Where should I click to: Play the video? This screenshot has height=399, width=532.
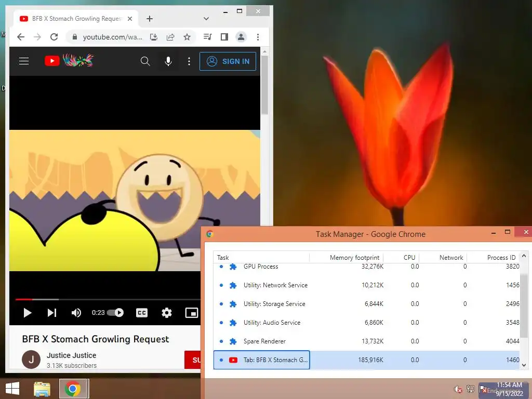coord(27,312)
